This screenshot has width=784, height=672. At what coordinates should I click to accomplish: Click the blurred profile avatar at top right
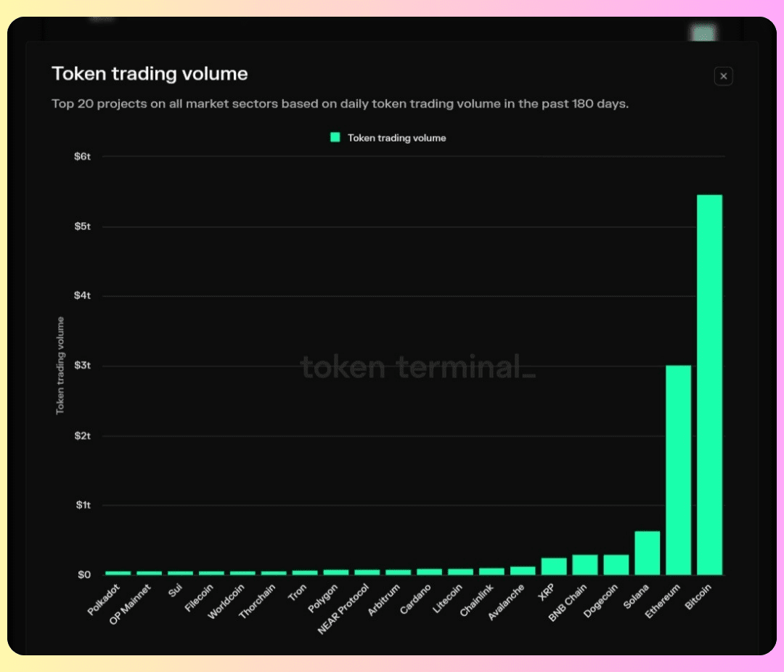(x=701, y=33)
